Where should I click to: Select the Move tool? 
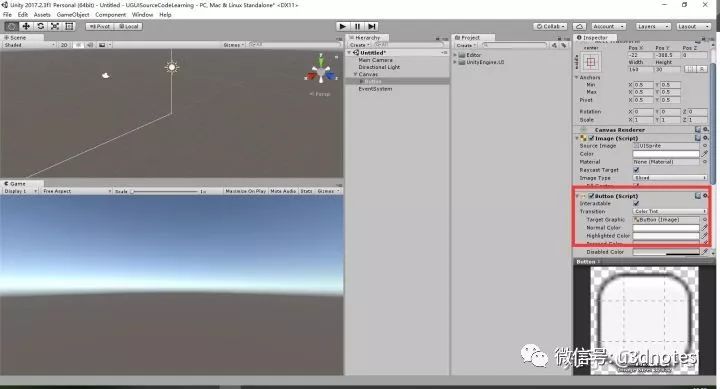(x=26, y=26)
